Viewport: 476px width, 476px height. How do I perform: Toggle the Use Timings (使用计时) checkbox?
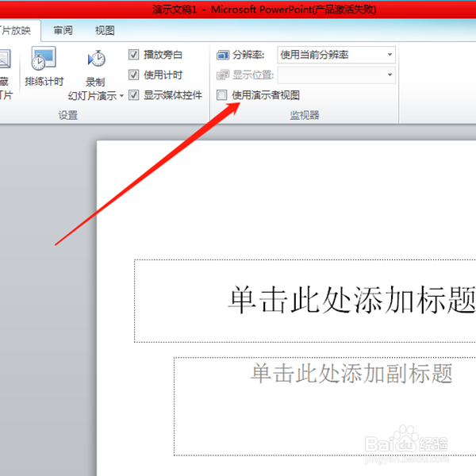133,75
